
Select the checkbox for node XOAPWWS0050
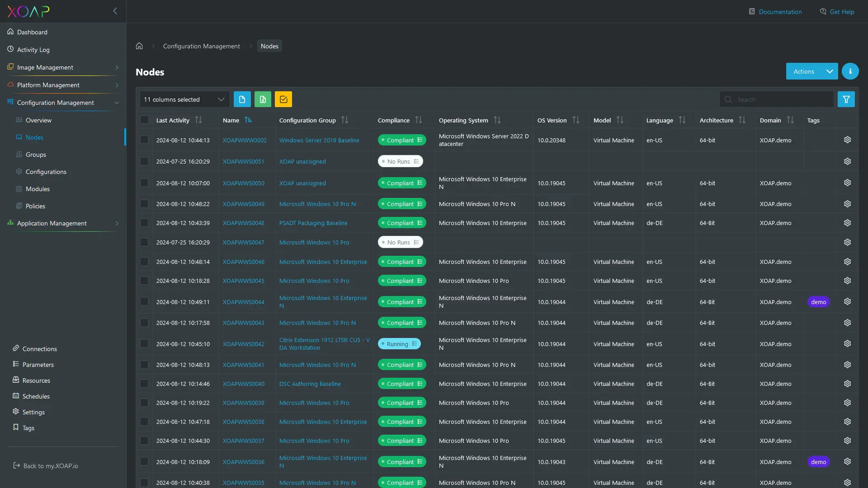(144, 183)
